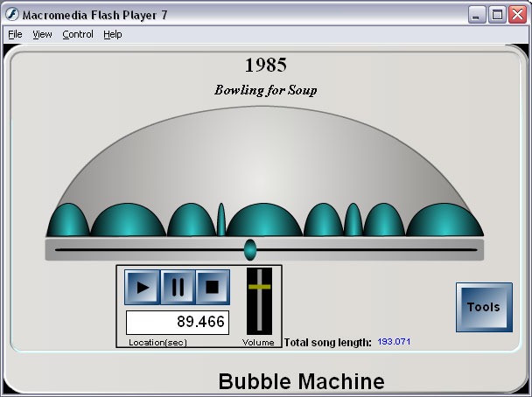532x397 pixels.
Task: Open the View menu
Action: (x=42, y=34)
